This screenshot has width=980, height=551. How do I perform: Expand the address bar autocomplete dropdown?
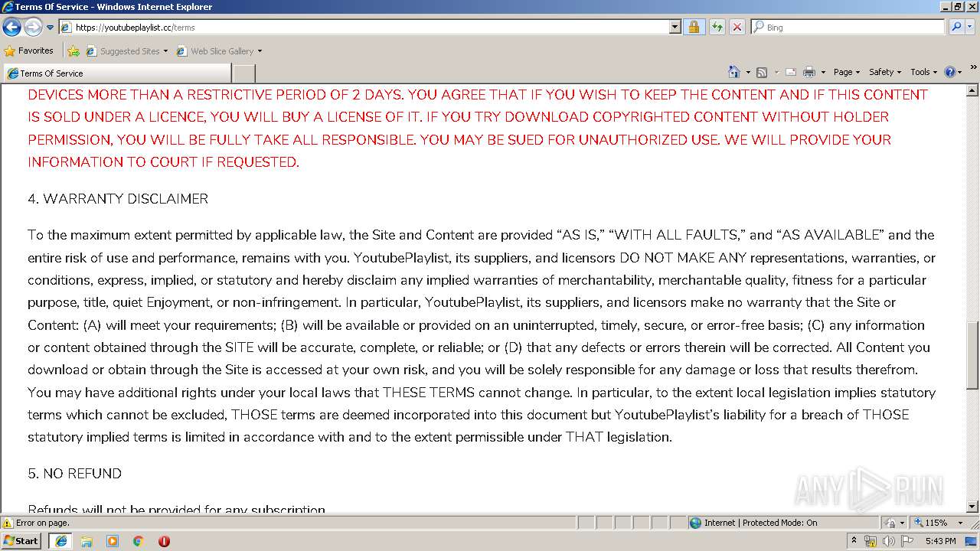click(x=675, y=27)
